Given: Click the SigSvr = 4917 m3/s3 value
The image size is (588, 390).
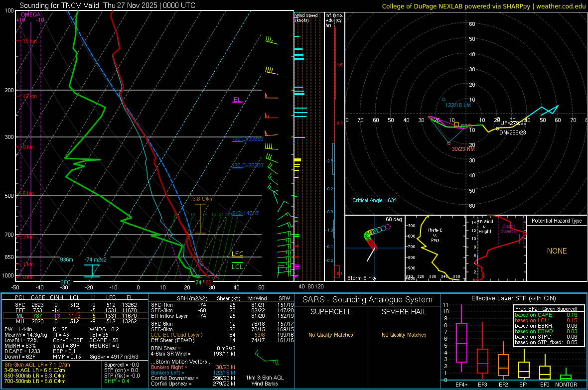Looking at the screenshot, I should pyautogui.click(x=114, y=357).
